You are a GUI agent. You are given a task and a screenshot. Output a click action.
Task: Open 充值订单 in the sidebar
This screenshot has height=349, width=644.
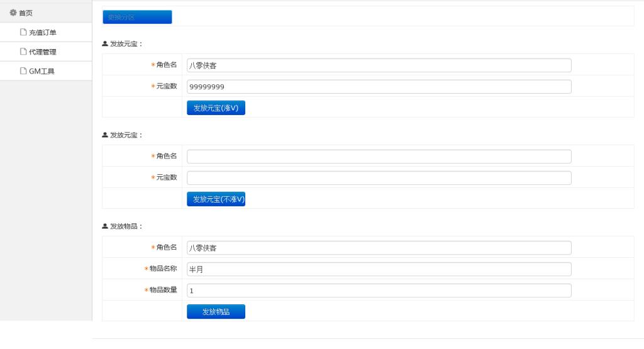tap(42, 33)
